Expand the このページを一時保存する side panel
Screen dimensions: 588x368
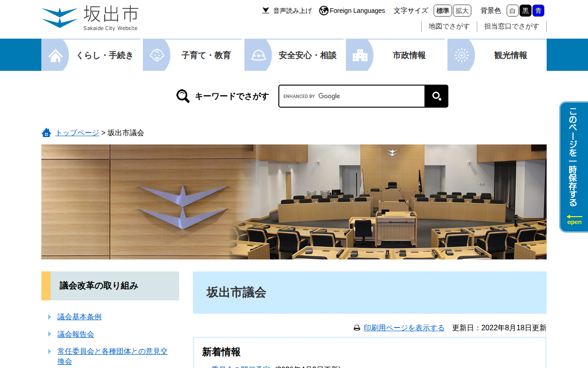point(574,167)
